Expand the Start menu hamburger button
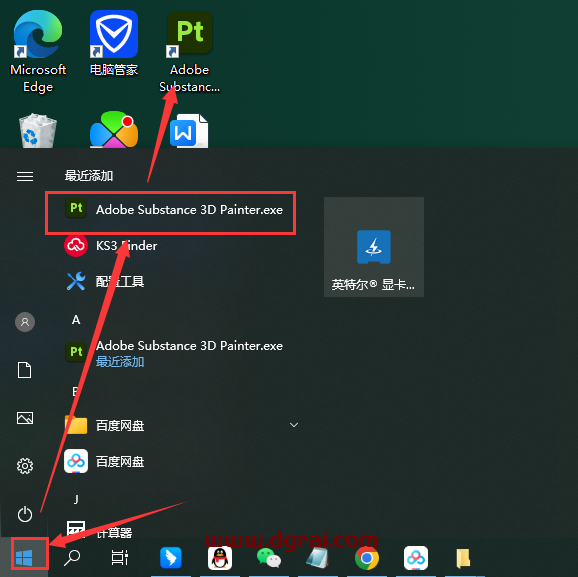Viewport: 578px width, 577px height. tap(25, 176)
